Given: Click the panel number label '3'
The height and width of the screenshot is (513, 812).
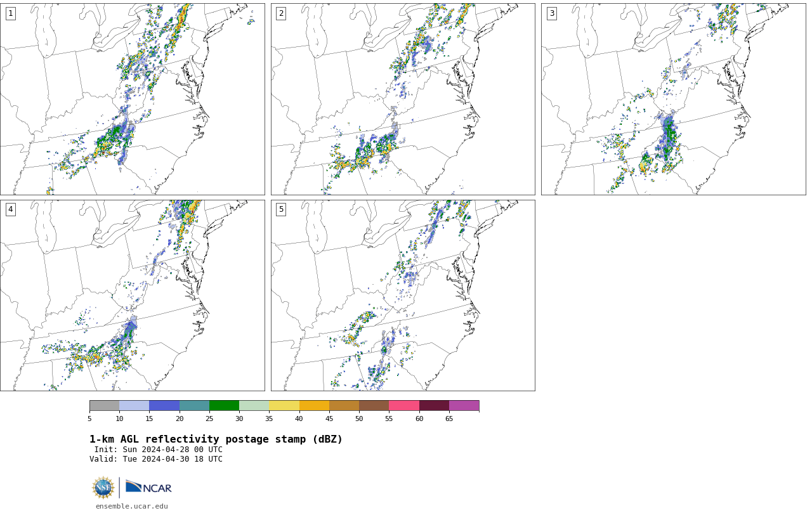Looking at the screenshot, I should pyautogui.click(x=551, y=13).
